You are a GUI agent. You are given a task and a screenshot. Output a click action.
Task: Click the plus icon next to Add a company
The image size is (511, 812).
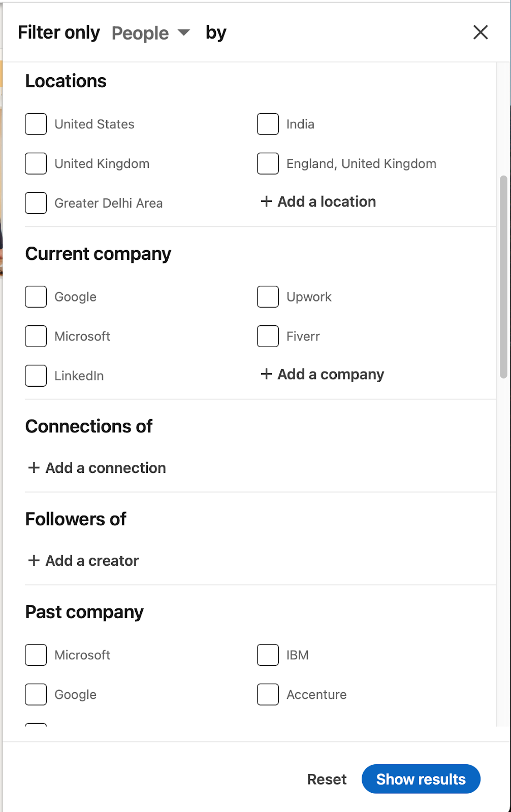coord(267,374)
